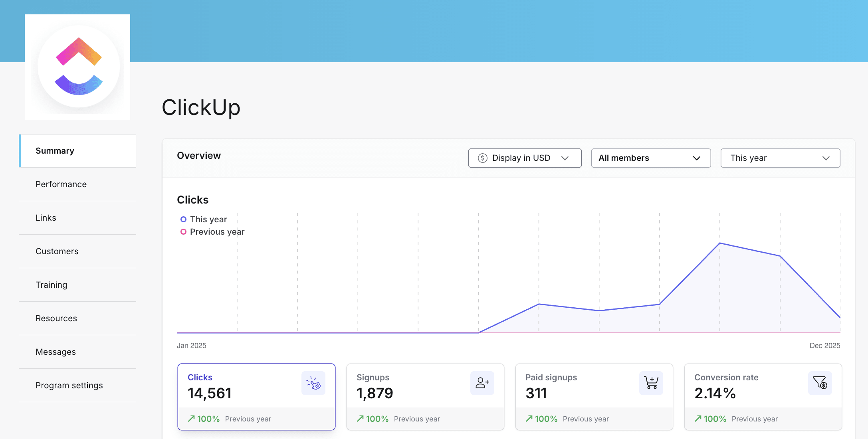The width and height of the screenshot is (868, 439).
Task: Toggle the This year legend marker
Action: click(183, 219)
